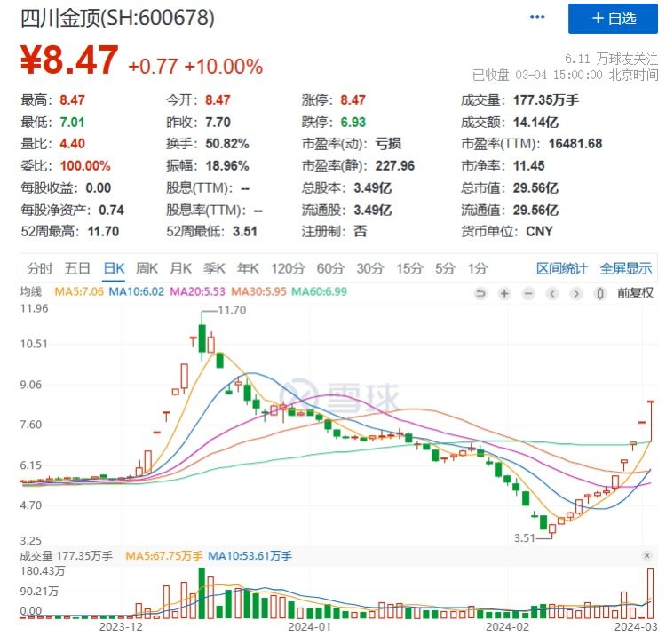
Task: Shift the chart left with the left chevron
Action: [552, 293]
